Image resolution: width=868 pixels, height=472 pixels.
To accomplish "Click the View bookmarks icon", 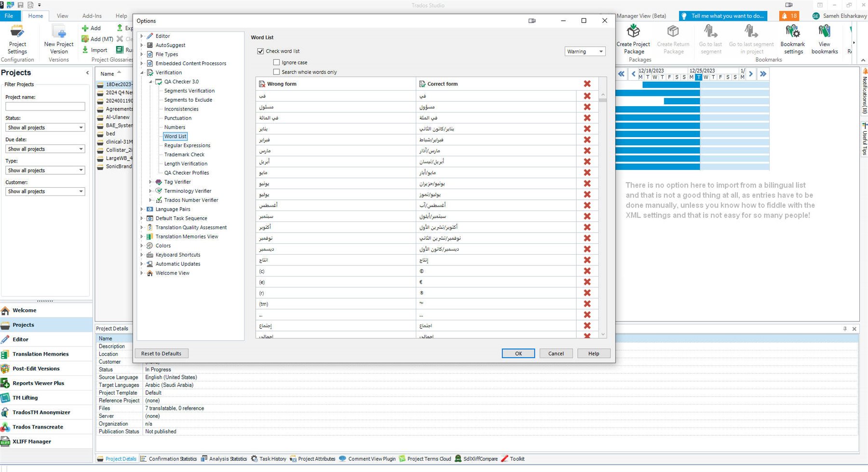I will tap(825, 32).
